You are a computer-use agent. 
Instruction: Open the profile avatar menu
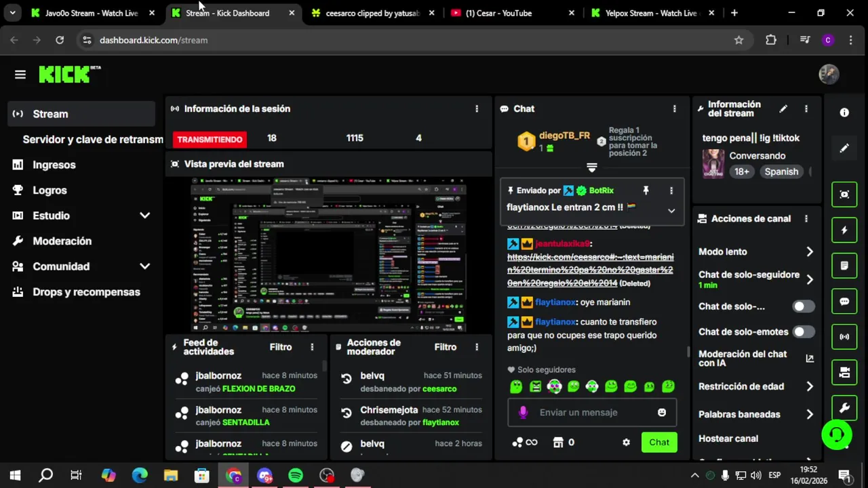(829, 75)
